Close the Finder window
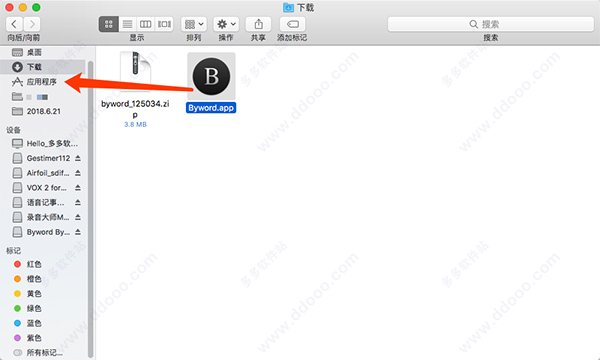The height and width of the screenshot is (360, 600). click(x=10, y=7)
